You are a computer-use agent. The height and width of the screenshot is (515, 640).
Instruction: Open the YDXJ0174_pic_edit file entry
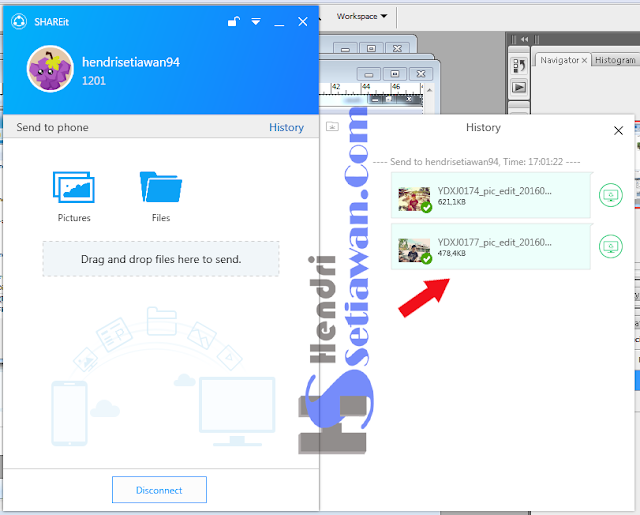491,195
